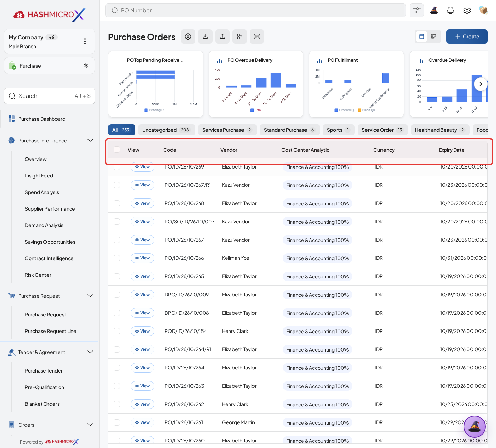View purchase order POD/ID/26/10/154
The height and width of the screenshot is (448, 496).
[x=142, y=331]
